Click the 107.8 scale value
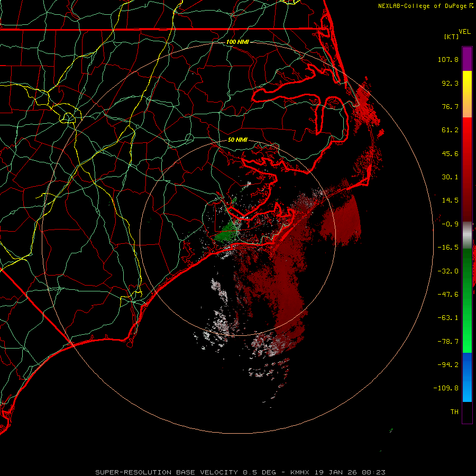The height and width of the screenshot is (476, 476). tap(448, 59)
